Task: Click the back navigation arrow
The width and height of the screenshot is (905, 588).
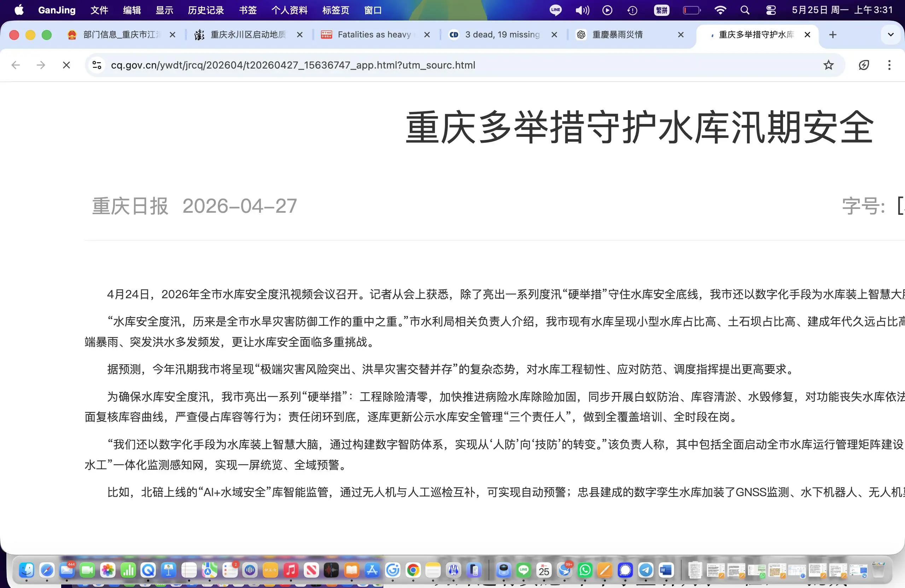Action: tap(16, 65)
